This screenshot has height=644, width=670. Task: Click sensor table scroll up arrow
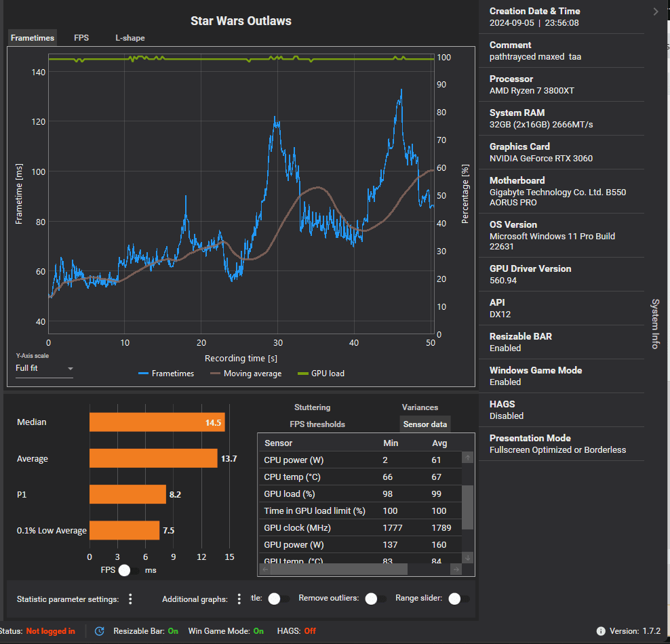[x=468, y=458]
